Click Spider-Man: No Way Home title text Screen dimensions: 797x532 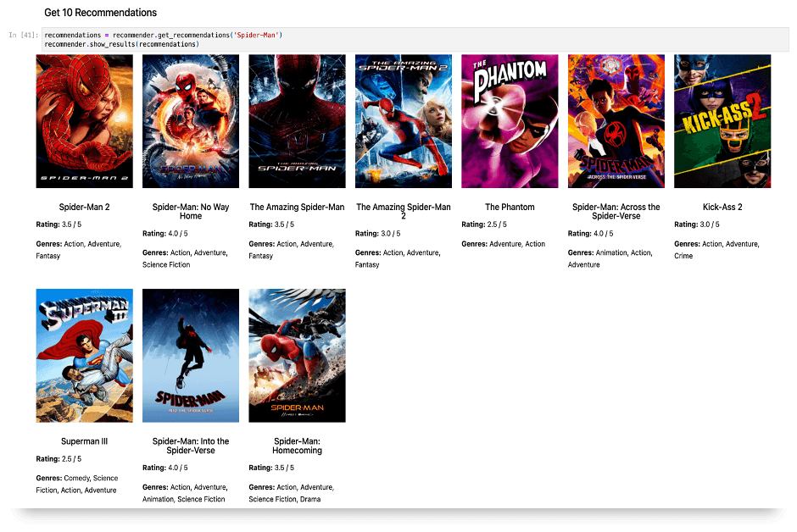(191, 211)
